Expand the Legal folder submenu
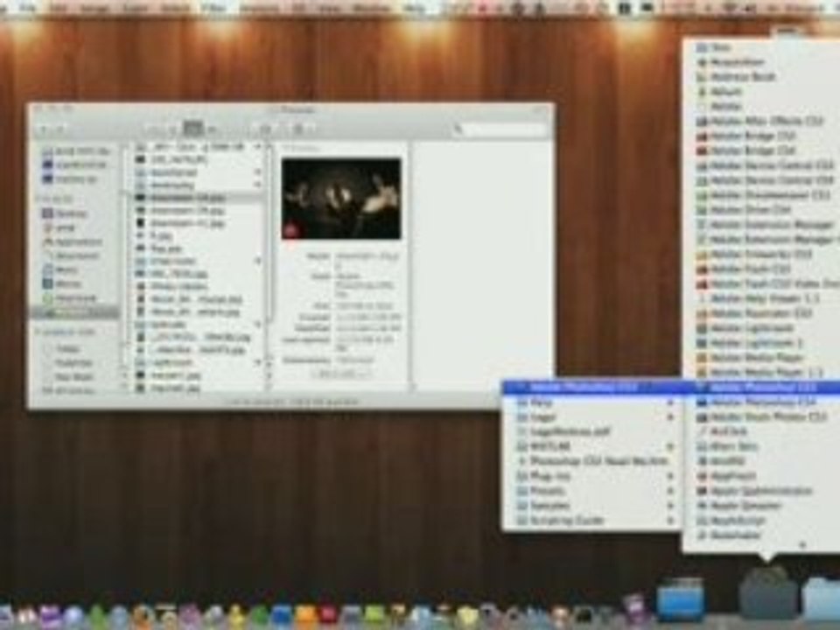The width and height of the screenshot is (840, 630). pyautogui.click(x=670, y=416)
